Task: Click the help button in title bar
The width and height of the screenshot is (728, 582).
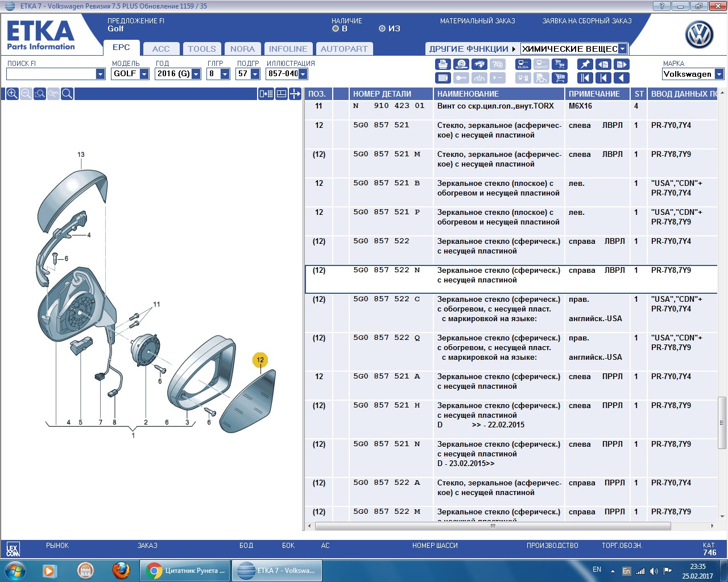Action: pos(661,6)
